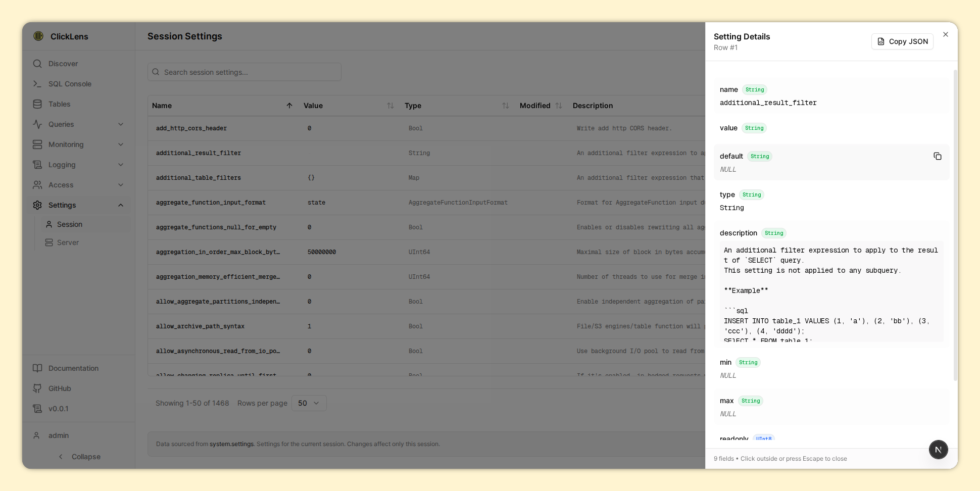Expand the Queries menu chevron
The image size is (980, 491).
click(121, 124)
